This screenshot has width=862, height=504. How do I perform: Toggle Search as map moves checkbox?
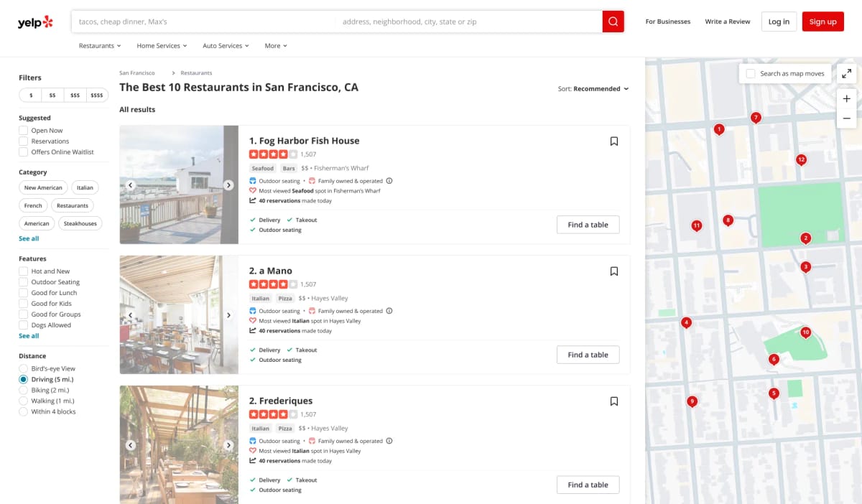tap(751, 73)
